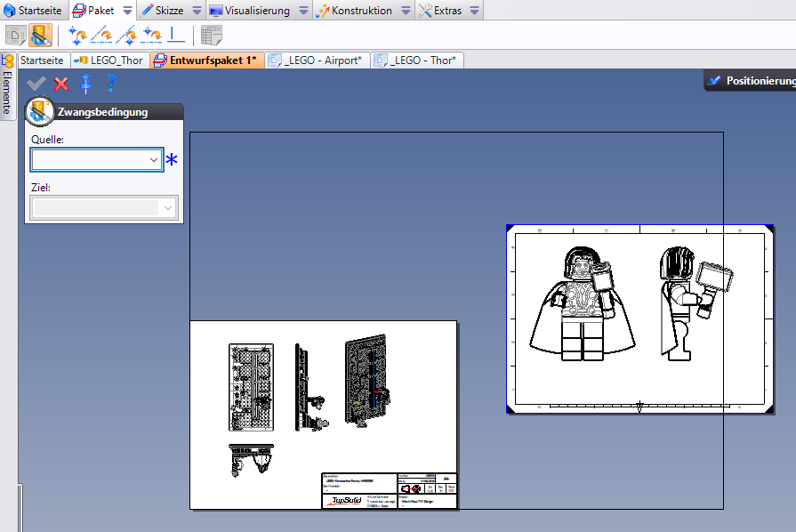Open help via the blue question mark

(x=110, y=84)
